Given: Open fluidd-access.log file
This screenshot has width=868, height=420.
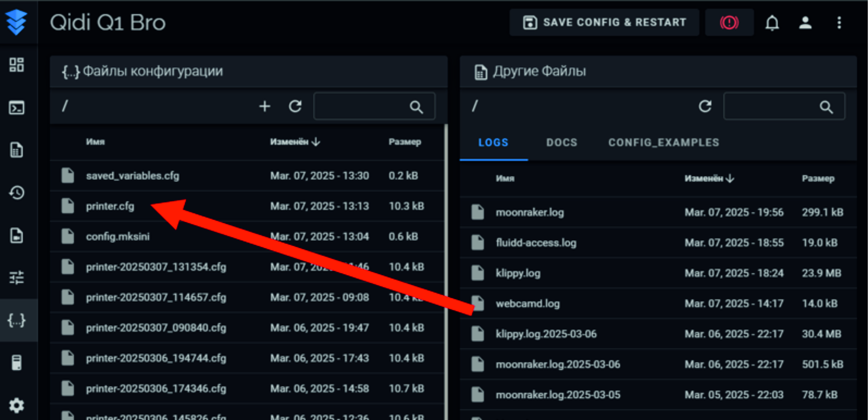Looking at the screenshot, I should pos(536,242).
